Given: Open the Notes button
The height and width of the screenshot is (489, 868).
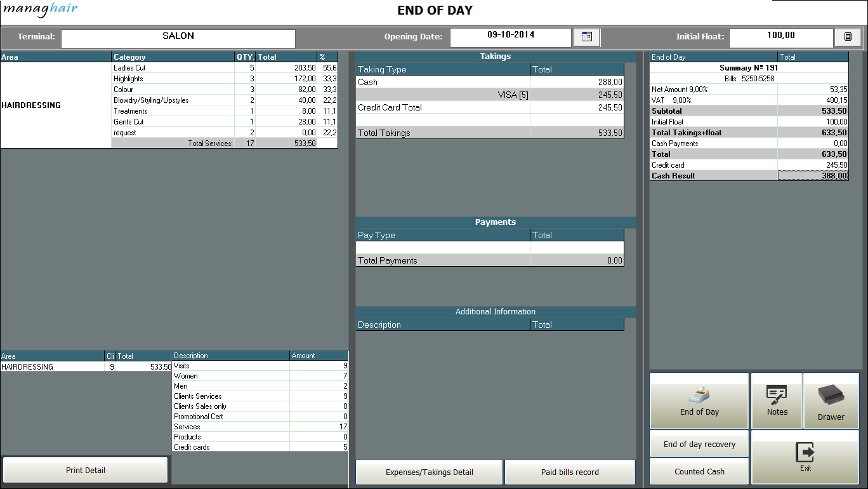Looking at the screenshot, I should point(777,401).
